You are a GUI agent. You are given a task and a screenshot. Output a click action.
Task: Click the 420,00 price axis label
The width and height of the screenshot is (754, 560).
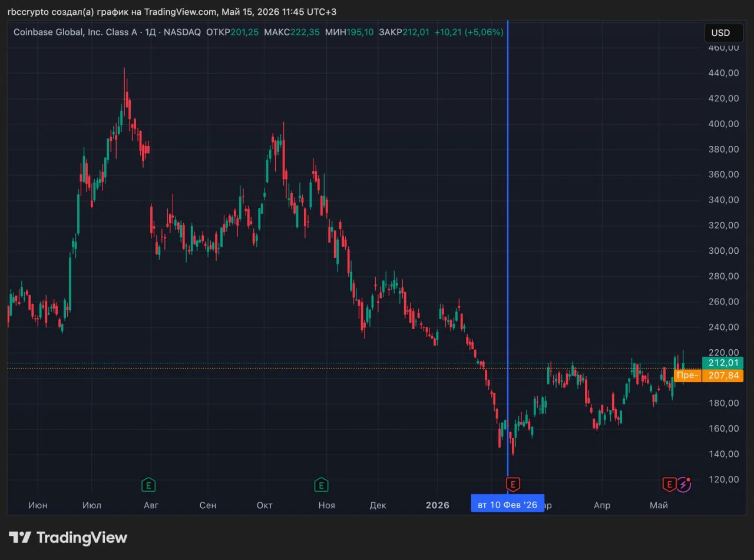tap(723, 98)
